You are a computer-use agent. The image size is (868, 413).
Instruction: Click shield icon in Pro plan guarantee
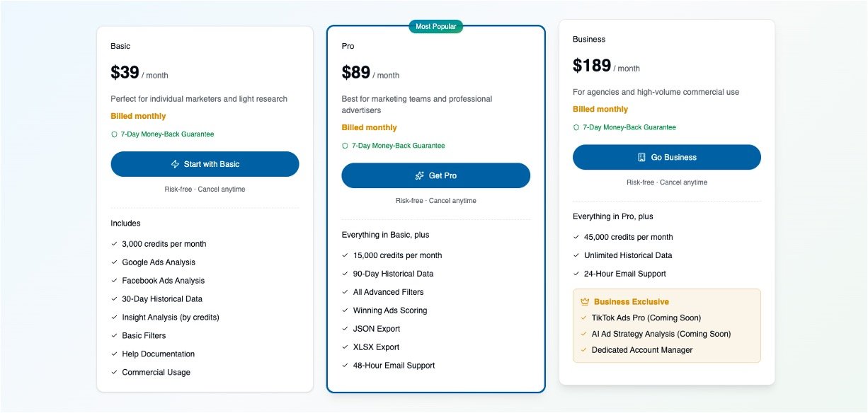coord(345,146)
